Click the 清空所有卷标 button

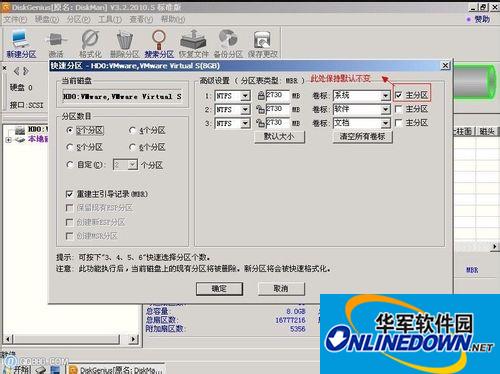362,137
